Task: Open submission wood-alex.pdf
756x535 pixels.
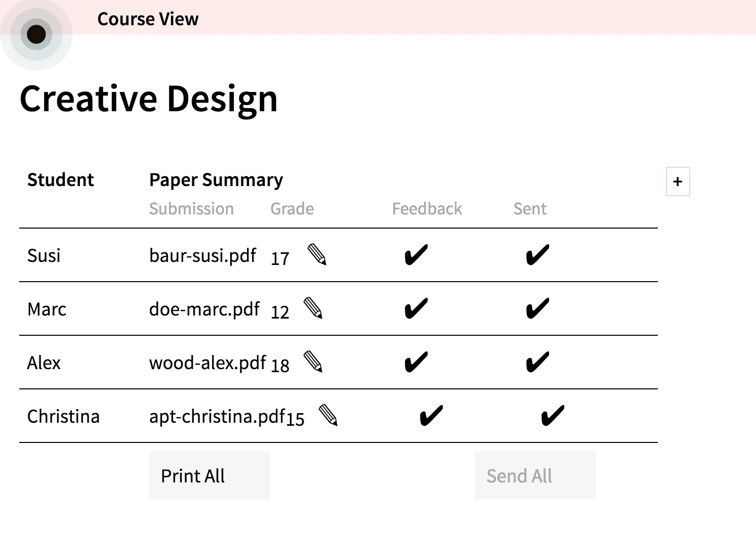Action: pyautogui.click(x=207, y=363)
